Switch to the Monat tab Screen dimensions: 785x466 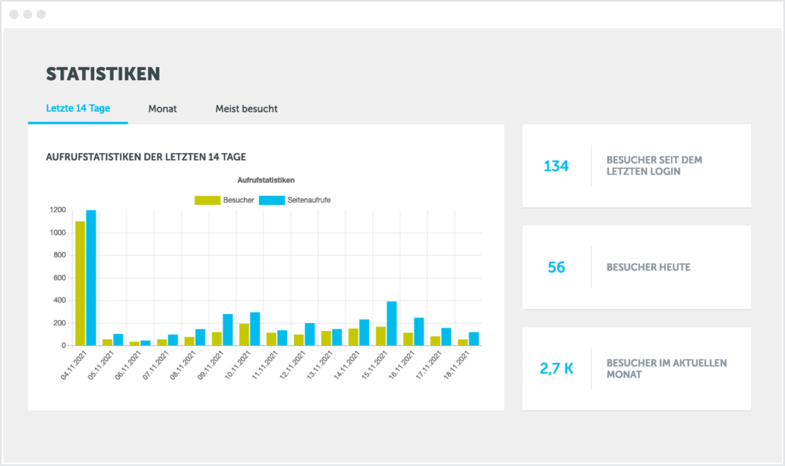pos(162,108)
